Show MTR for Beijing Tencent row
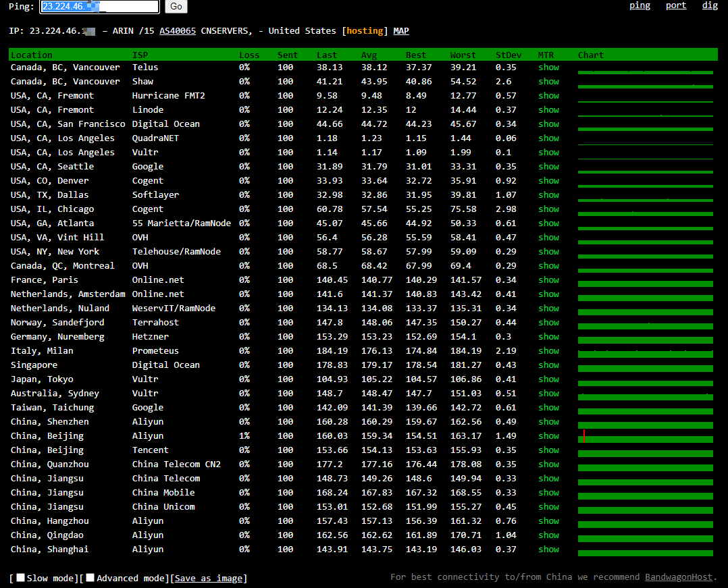 (x=548, y=450)
